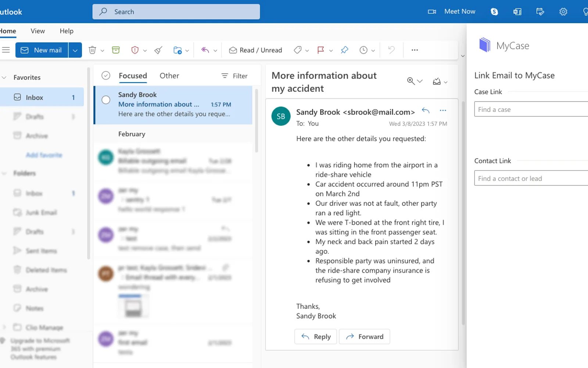
Task: Click the Reply all arrows icon in toolbar
Action: [x=205, y=50]
